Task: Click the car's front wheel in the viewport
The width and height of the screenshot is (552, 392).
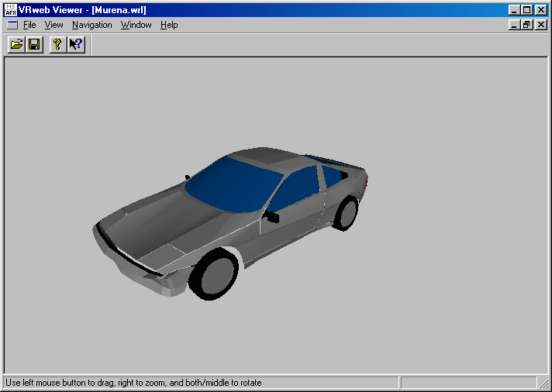Action: (214, 273)
